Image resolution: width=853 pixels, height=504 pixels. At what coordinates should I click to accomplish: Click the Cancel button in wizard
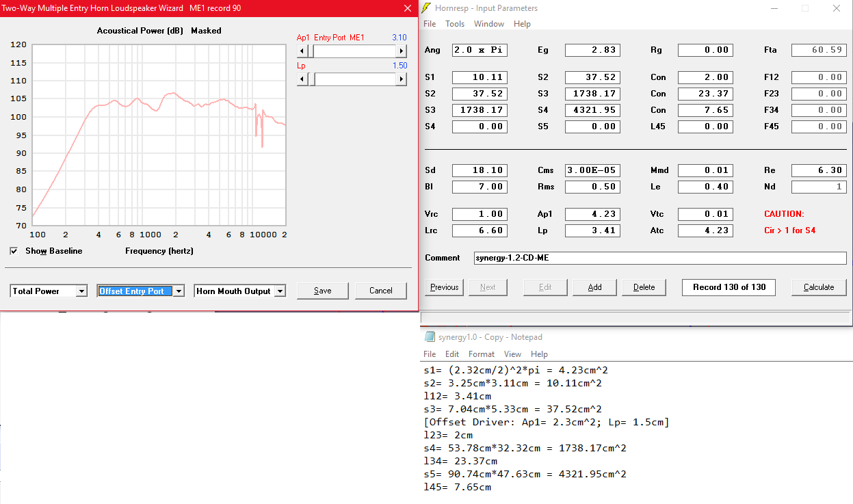[x=381, y=291]
